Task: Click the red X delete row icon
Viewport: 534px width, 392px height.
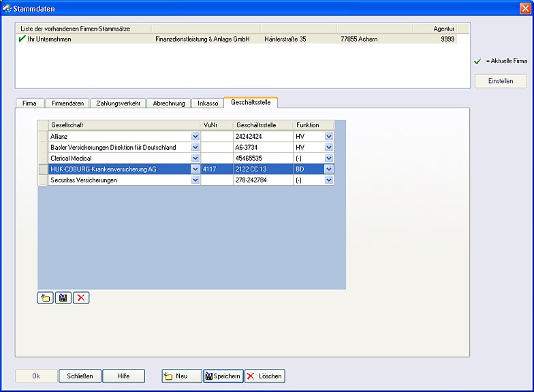Action: point(81,298)
